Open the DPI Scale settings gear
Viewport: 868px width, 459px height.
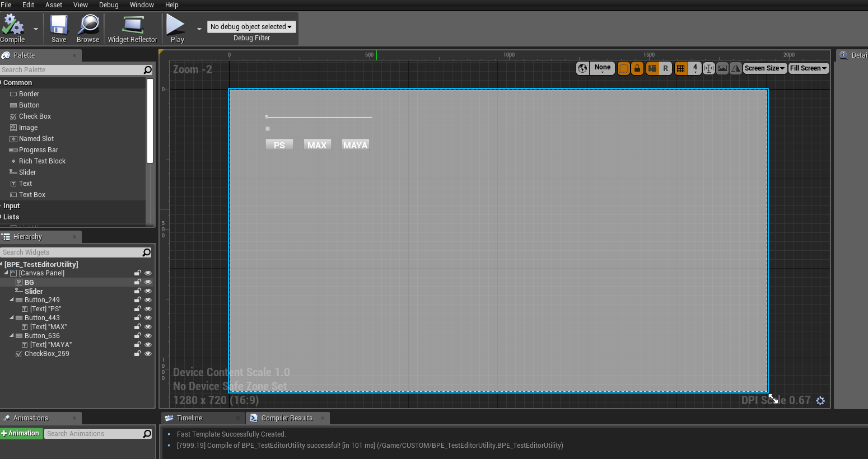[820, 401]
